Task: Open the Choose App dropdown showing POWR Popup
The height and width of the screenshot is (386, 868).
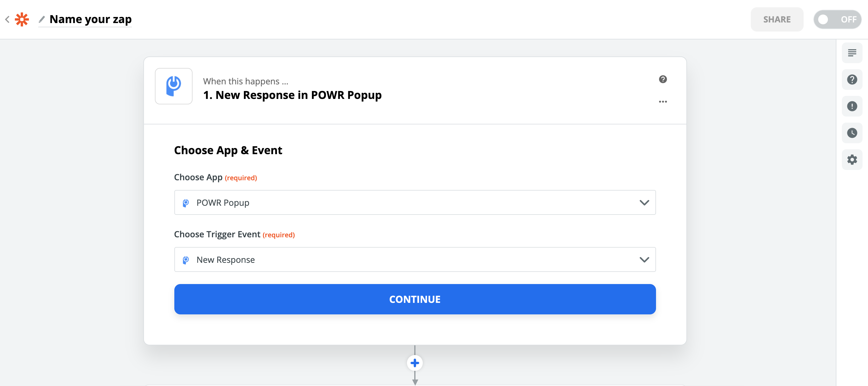Action: [x=415, y=202]
